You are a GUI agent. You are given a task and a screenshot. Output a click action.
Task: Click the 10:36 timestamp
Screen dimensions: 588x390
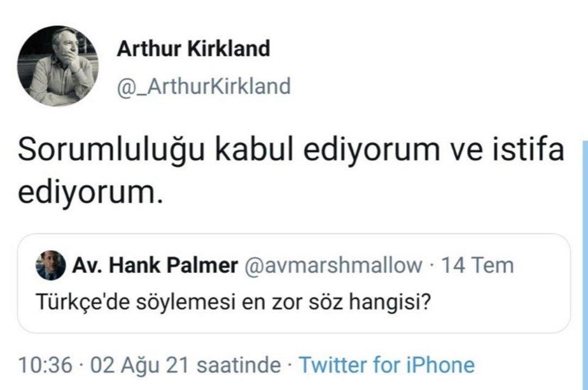click(x=45, y=365)
